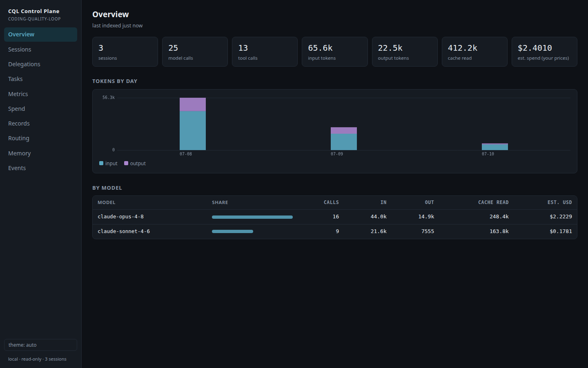Select the 25 model calls card

(x=195, y=52)
